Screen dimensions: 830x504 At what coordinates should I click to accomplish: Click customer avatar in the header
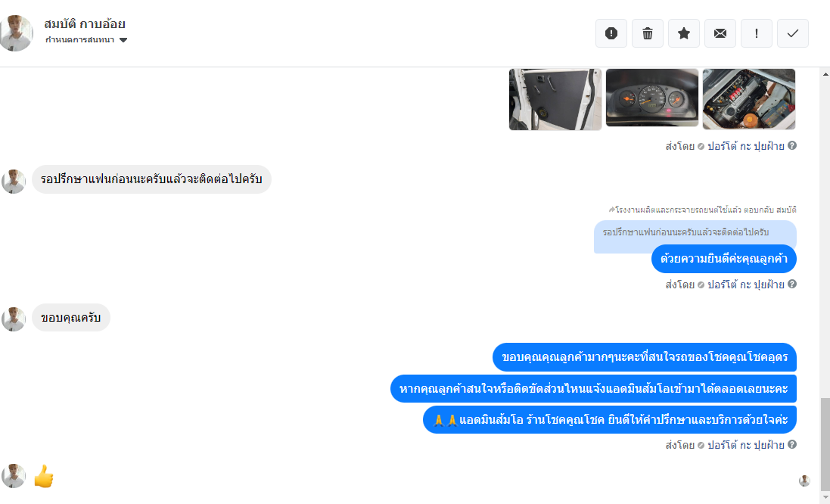click(16, 33)
